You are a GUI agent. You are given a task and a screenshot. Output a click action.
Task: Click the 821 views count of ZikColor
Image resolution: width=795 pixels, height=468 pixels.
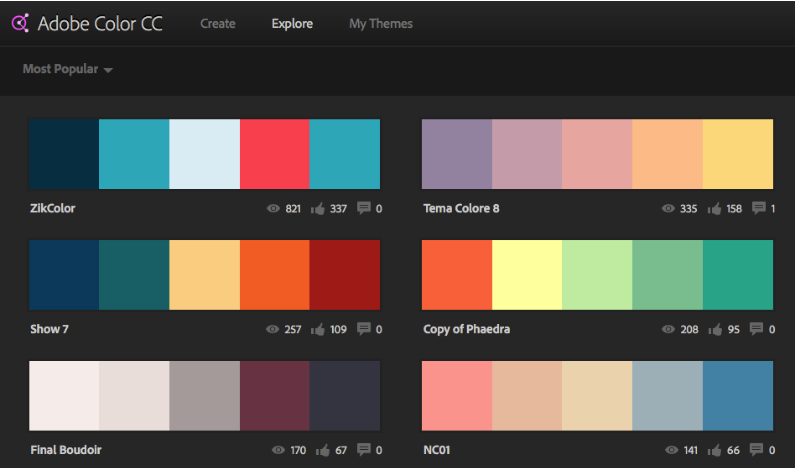point(293,209)
